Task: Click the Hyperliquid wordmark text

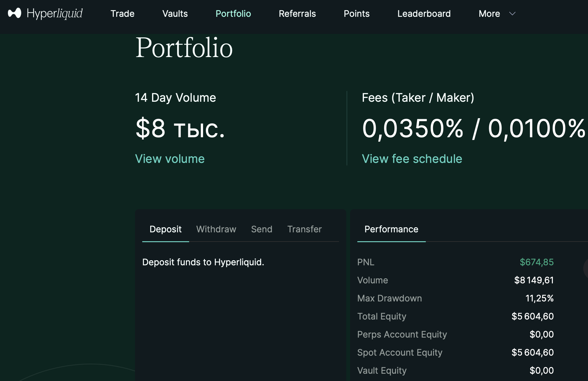Action: (x=54, y=14)
